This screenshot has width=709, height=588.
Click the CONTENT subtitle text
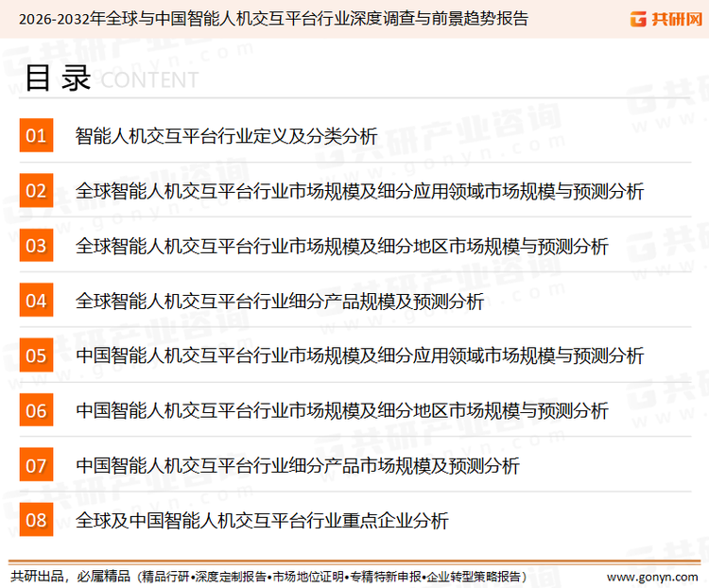tap(149, 80)
